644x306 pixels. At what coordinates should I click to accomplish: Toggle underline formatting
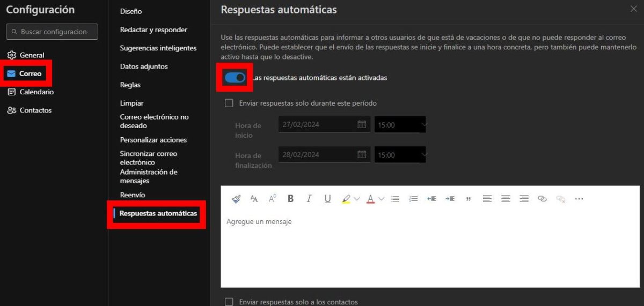(x=327, y=199)
